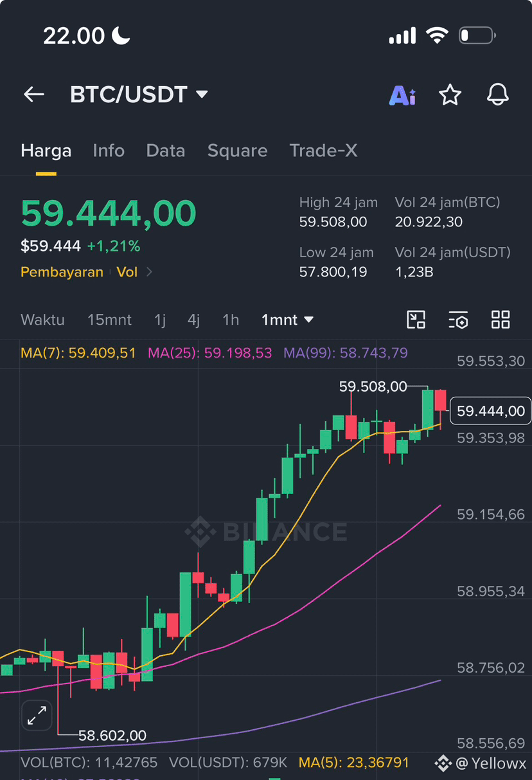Tap the large 59.444,00 price
Image resolution: width=532 pixels, height=780 pixels.
tap(109, 213)
